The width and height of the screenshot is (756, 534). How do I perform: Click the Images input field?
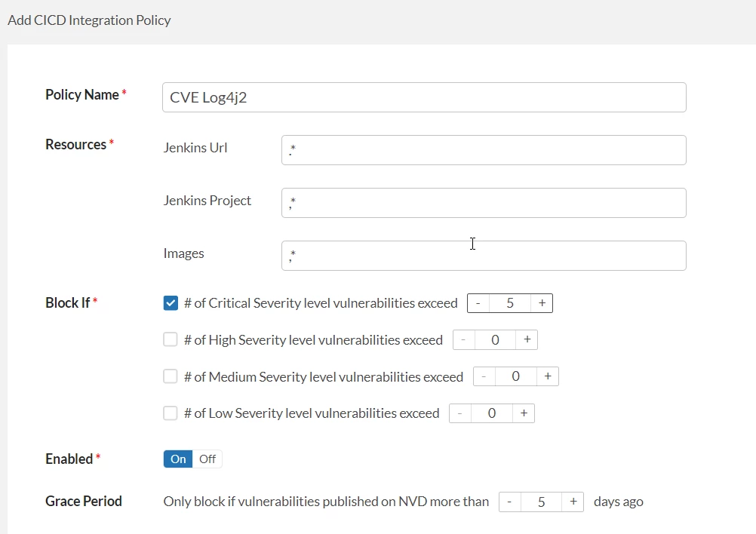(x=484, y=256)
